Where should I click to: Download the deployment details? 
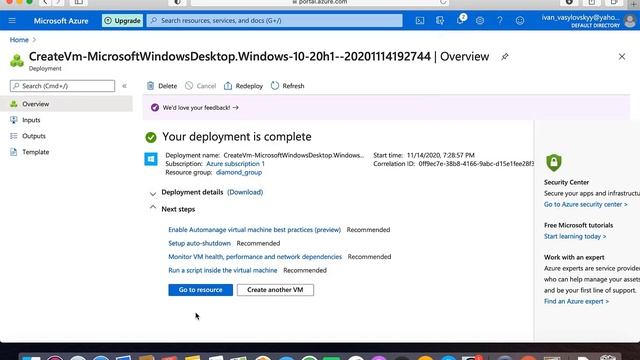pyautogui.click(x=245, y=192)
